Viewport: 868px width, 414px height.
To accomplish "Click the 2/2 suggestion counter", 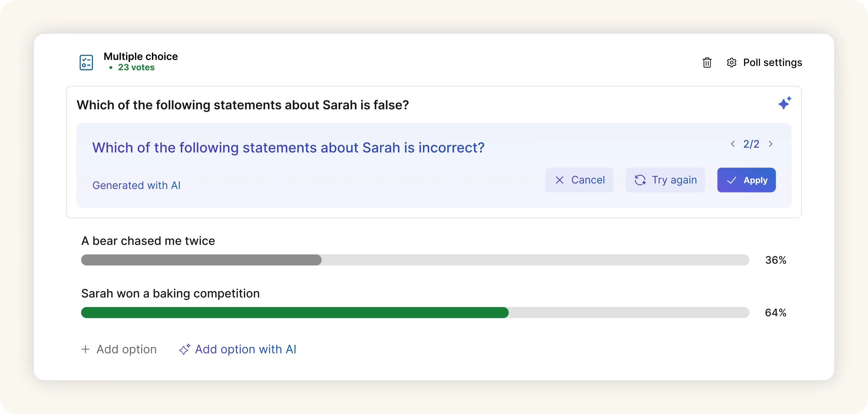I will 751,144.
